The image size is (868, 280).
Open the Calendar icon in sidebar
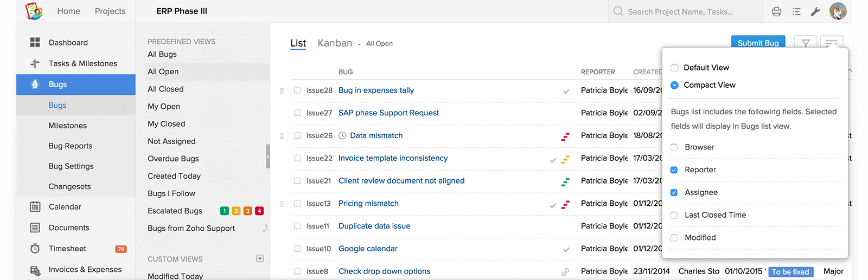point(35,207)
